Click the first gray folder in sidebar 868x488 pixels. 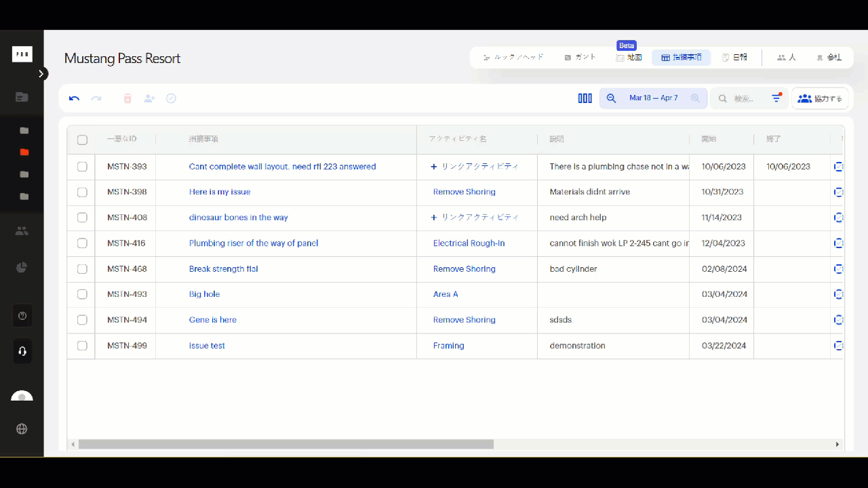point(24,131)
